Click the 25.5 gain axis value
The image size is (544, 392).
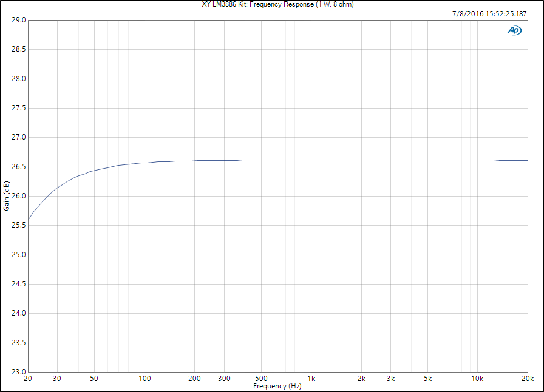coord(19,225)
